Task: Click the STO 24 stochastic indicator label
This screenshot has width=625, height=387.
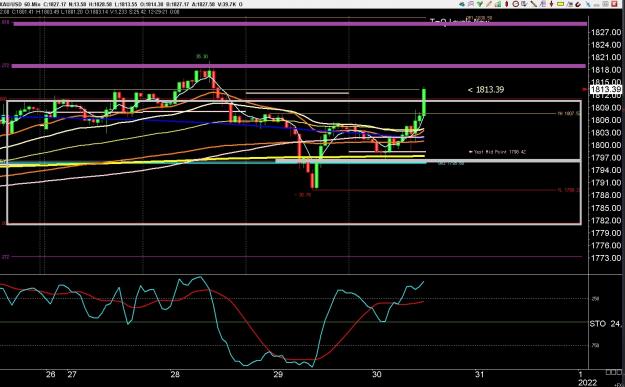Action: click(x=606, y=324)
